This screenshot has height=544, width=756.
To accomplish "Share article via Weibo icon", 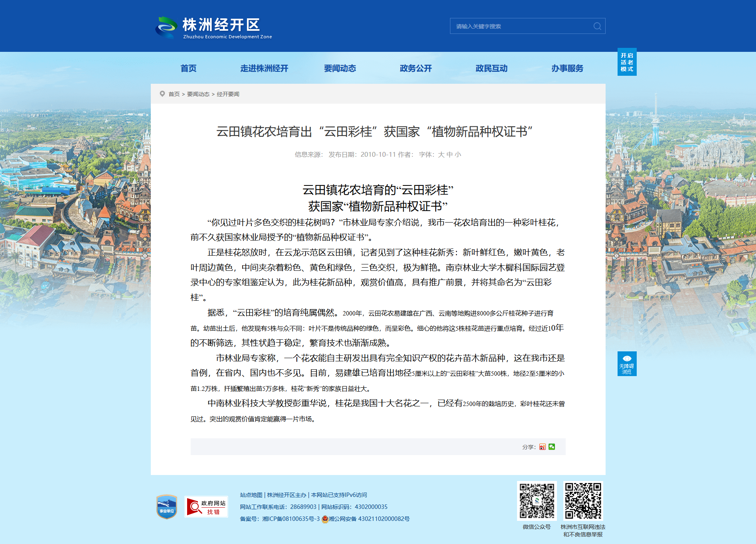I will (x=542, y=447).
